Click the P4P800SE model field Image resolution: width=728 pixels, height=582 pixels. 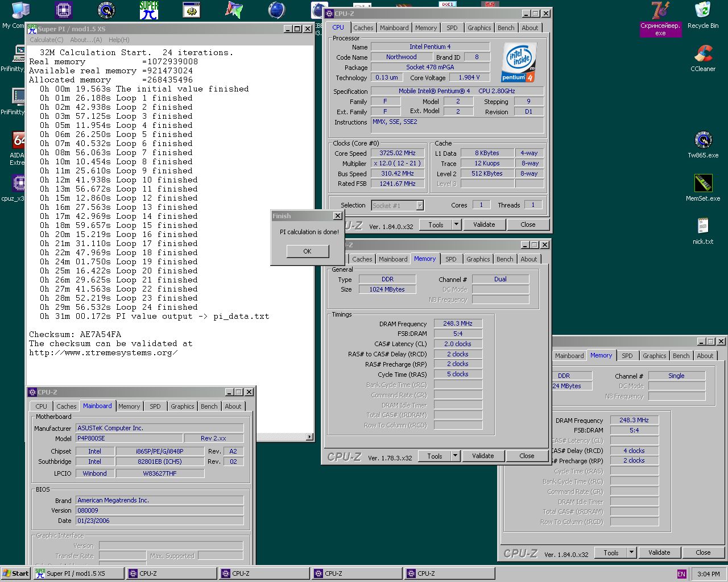click(129, 438)
